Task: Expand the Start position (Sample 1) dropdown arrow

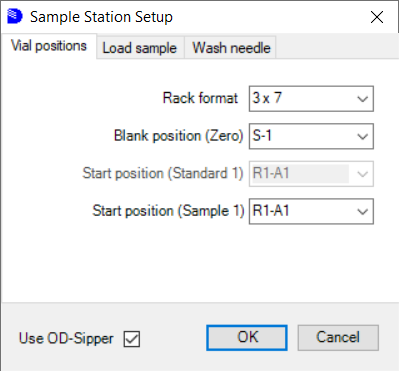Action: pyautogui.click(x=362, y=211)
